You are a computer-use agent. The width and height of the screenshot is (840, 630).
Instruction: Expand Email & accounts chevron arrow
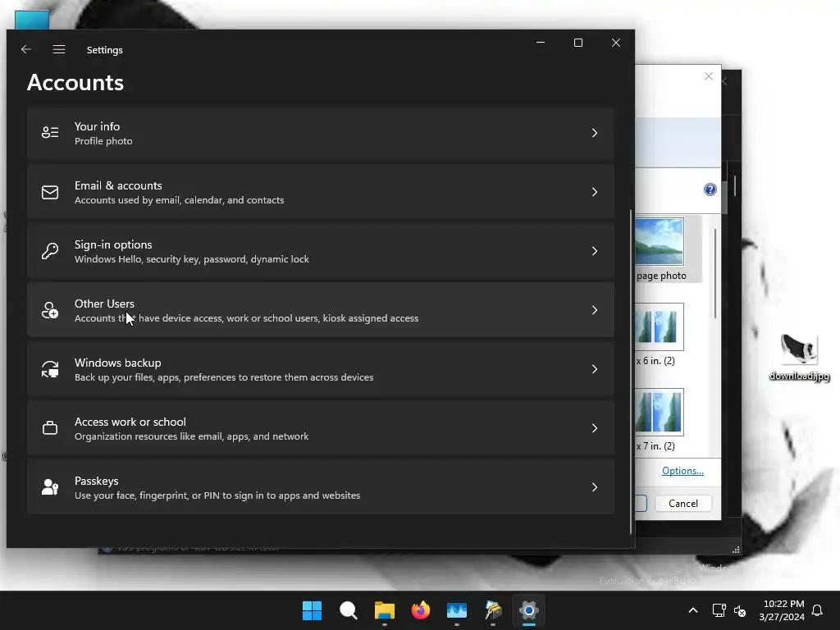(x=594, y=192)
